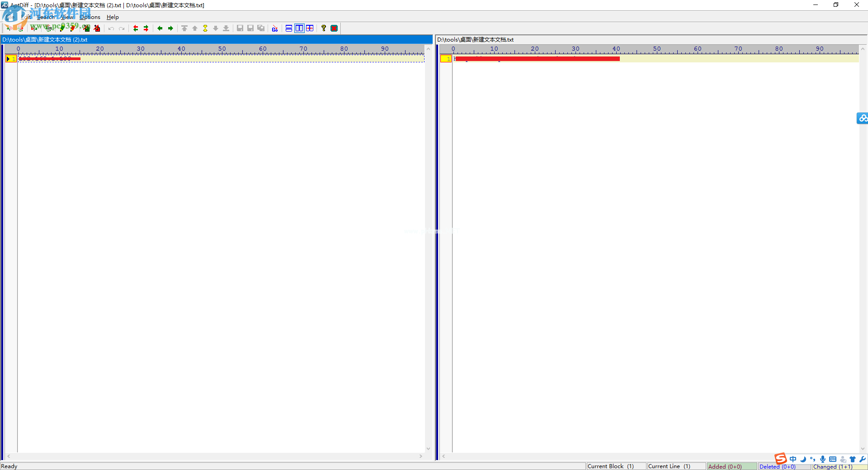Click the red pencil edit icon
The height and width of the screenshot is (470, 868).
pyautogui.click(x=72, y=28)
